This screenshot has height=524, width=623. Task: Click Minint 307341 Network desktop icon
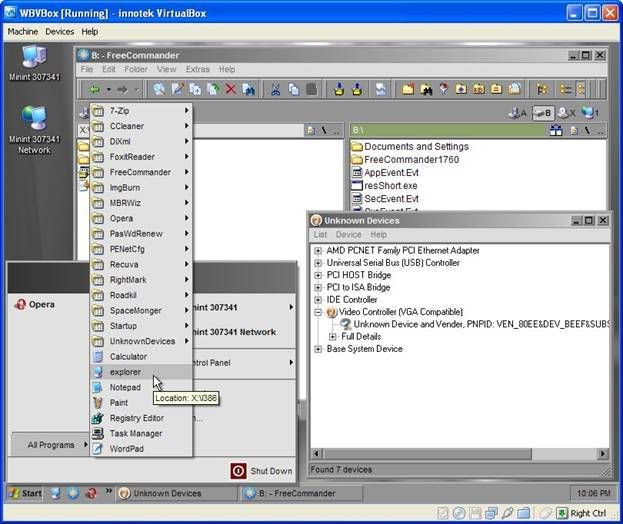35,130
